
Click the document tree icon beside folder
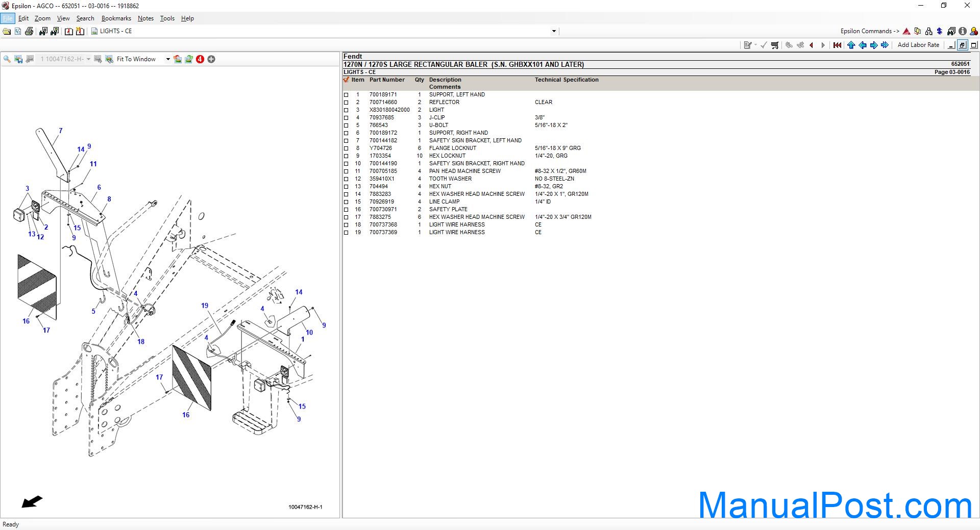pyautogui.click(x=18, y=32)
